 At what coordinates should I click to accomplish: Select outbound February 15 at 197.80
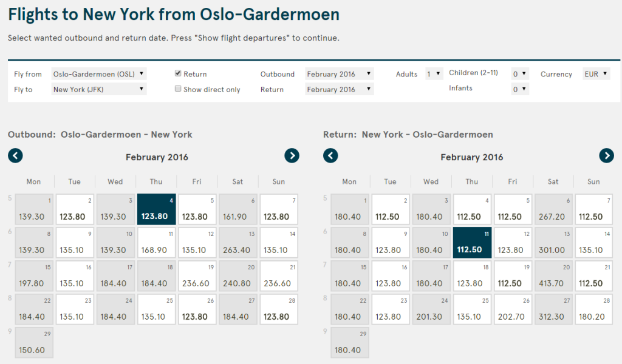click(x=34, y=275)
